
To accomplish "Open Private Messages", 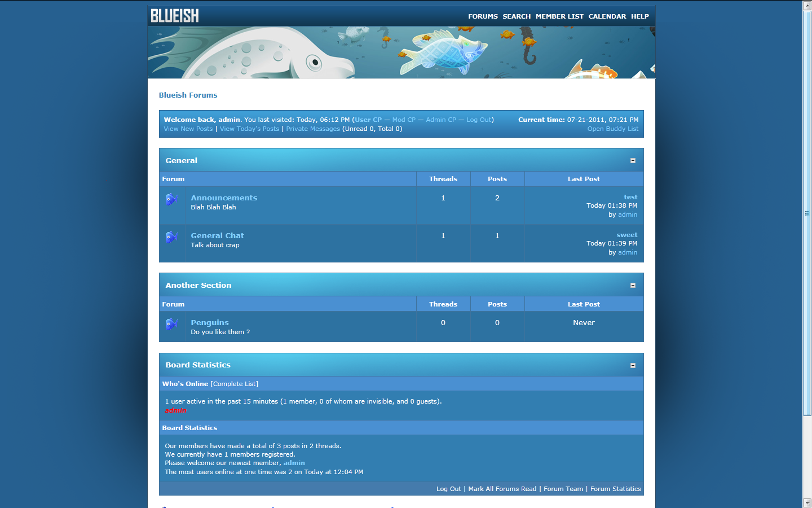I will [x=313, y=129].
